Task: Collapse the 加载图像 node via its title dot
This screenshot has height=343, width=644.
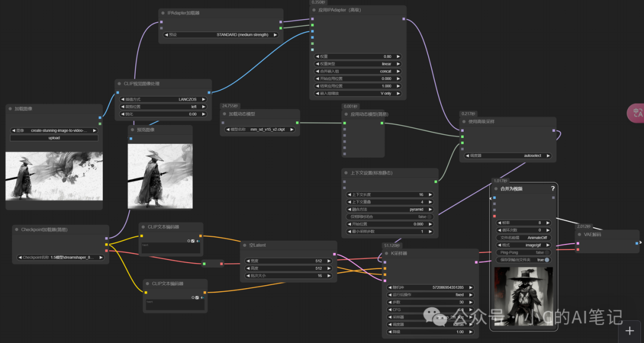Action: pos(10,109)
